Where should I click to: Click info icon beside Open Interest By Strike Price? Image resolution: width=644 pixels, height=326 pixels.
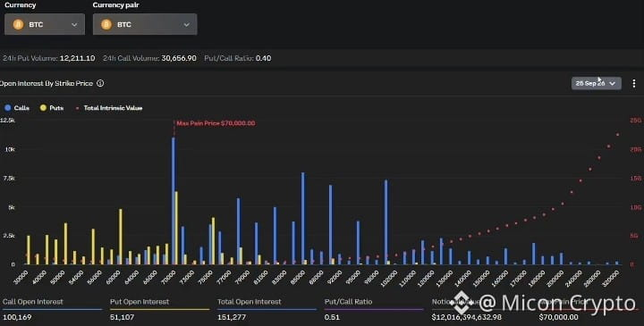(100, 83)
